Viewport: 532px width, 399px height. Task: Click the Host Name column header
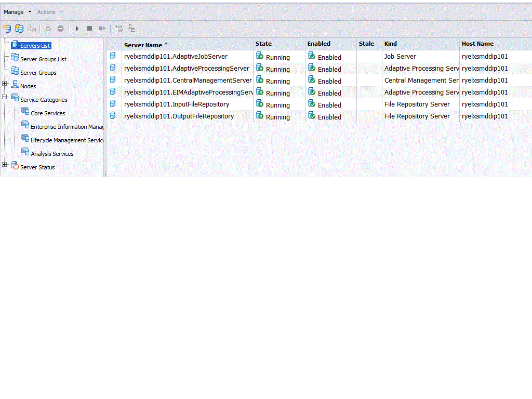point(478,44)
